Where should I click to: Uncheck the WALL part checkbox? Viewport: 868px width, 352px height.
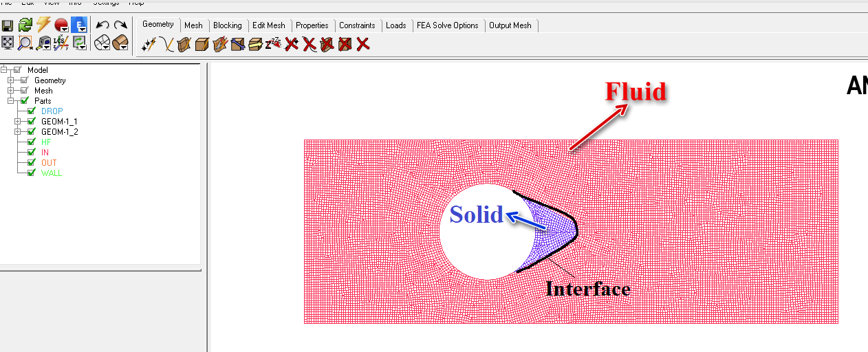(31, 173)
